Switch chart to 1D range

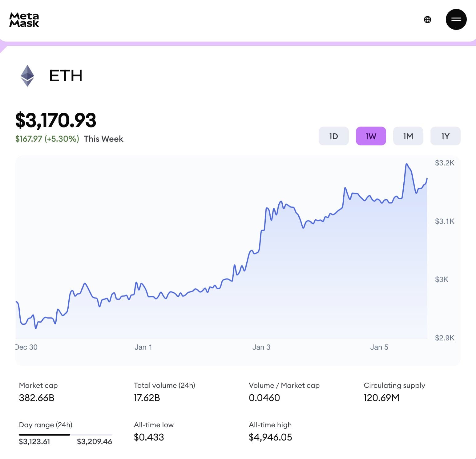(333, 136)
